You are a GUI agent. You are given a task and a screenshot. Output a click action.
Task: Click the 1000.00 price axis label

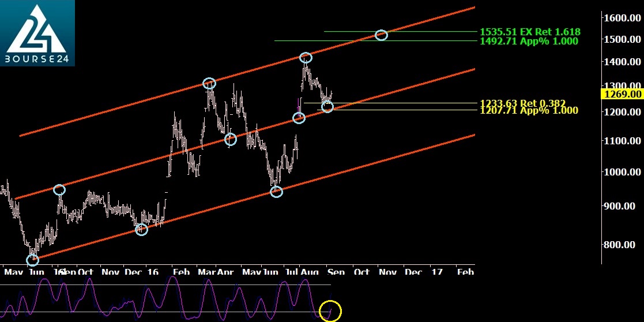click(x=622, y=172)
